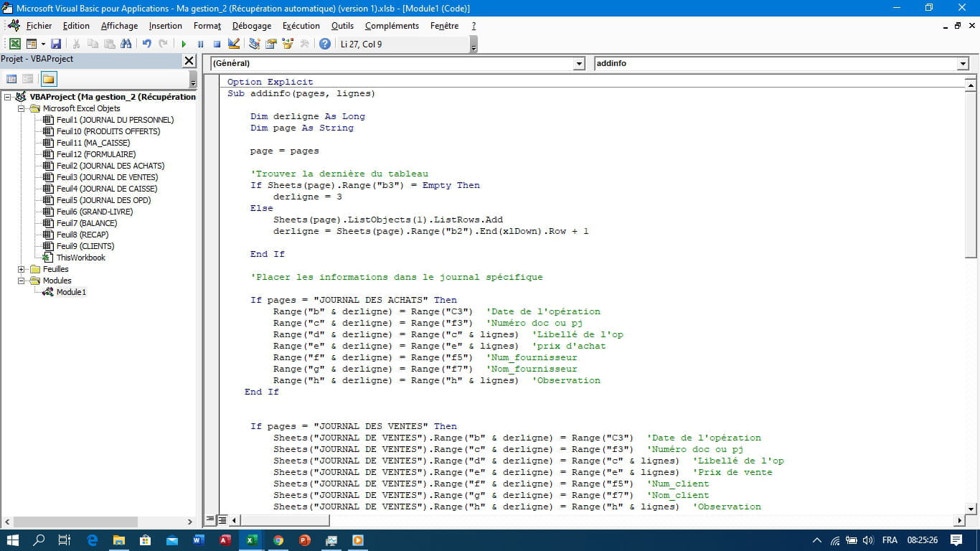980x551 pixels.
Task: Open the Insert object dropdown arrow
Action: (x=42, y=44)
